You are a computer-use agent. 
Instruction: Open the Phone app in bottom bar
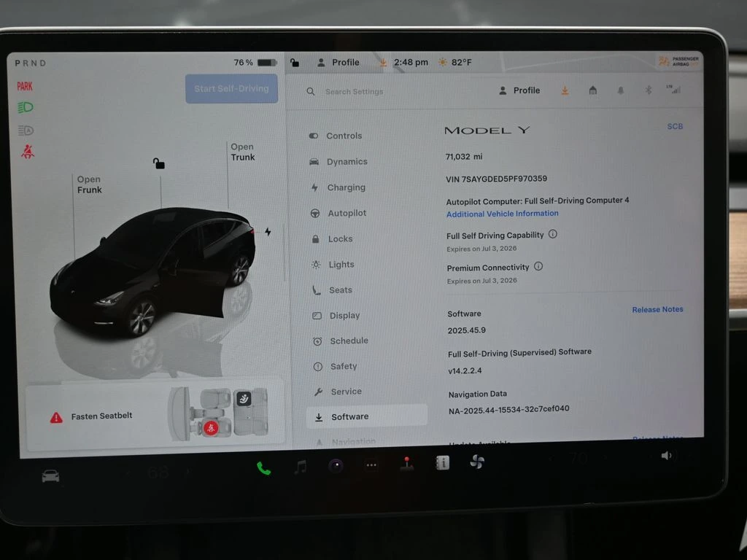click(263, 468)
